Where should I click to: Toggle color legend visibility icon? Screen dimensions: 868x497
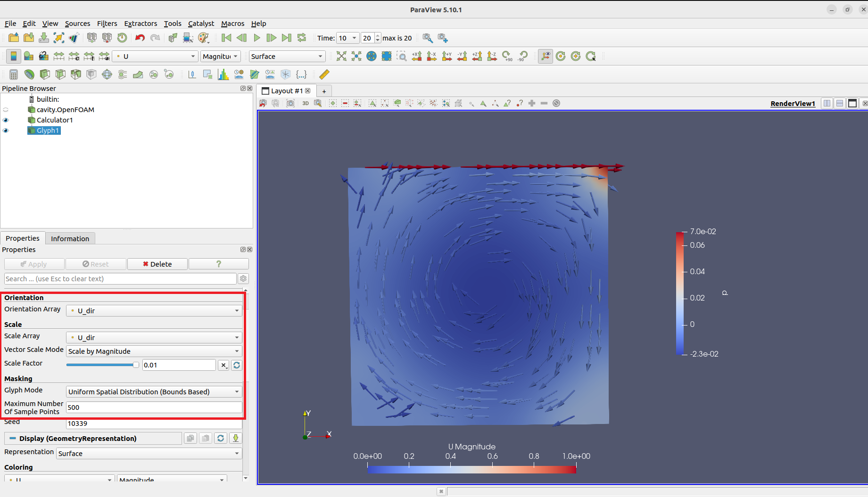tap(13, 57)
